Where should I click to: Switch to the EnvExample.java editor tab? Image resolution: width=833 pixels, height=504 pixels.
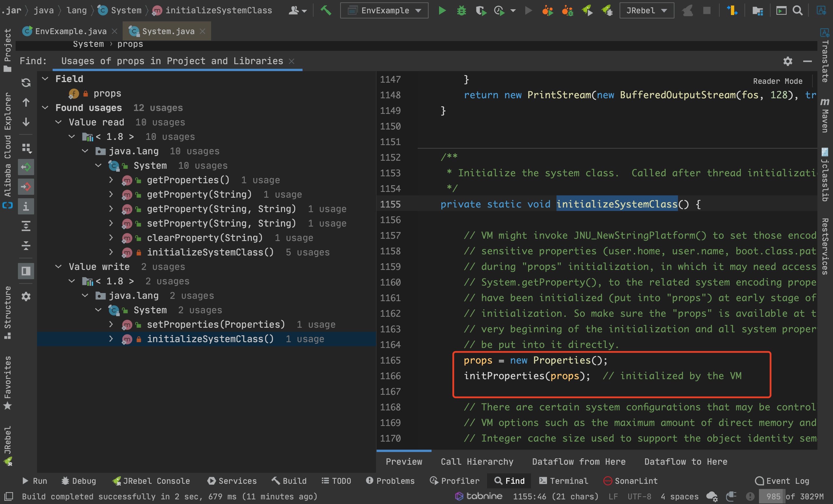(71, 31)
